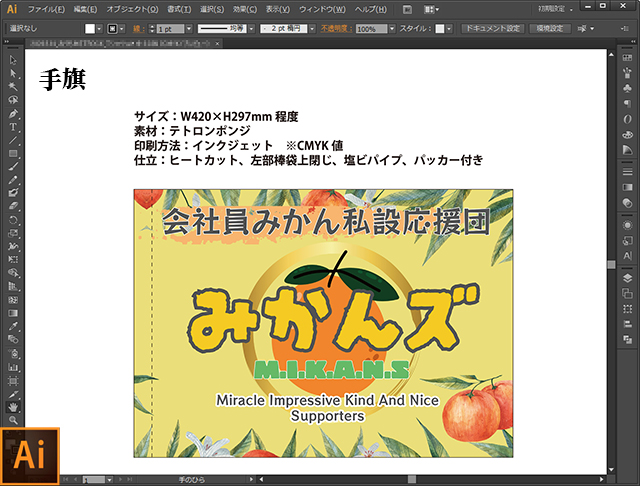This screenshot has height=486, width=640.
Task: Select the Column Graph tool
Action: coord(13,367)
